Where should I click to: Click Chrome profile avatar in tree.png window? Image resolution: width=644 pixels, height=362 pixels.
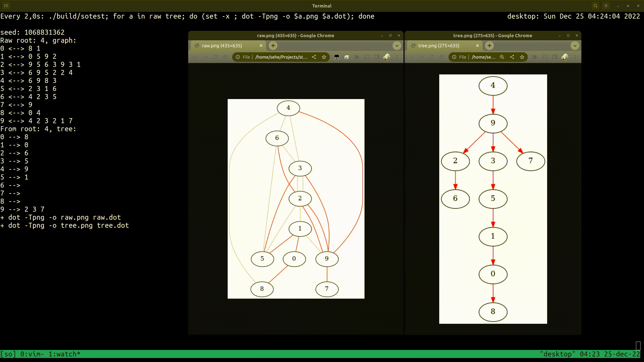coord(565,57)
